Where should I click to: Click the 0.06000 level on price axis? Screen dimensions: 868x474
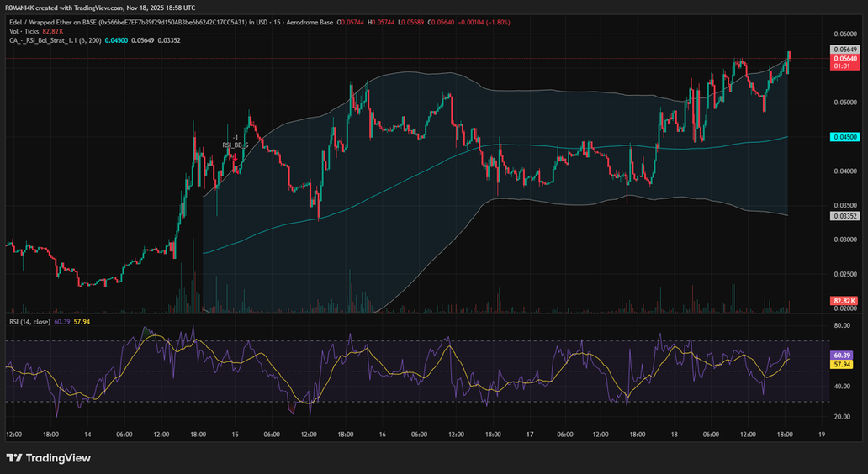tap(844, 34)
